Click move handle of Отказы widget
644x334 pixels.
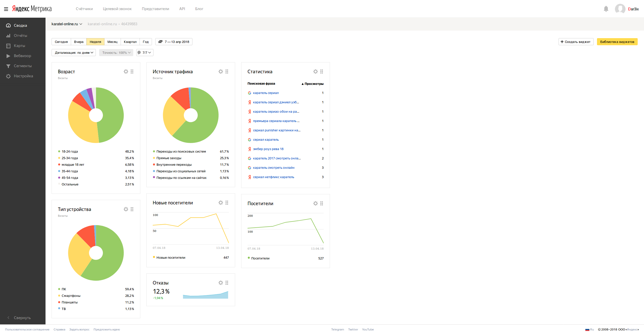(227, 283)
